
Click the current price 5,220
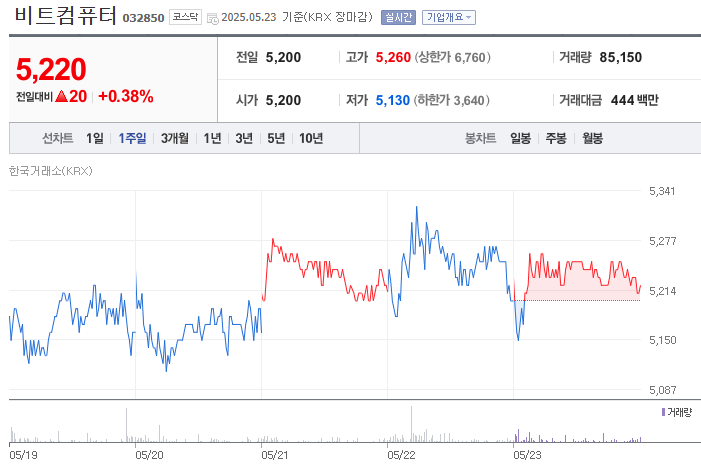pos(51,69)
